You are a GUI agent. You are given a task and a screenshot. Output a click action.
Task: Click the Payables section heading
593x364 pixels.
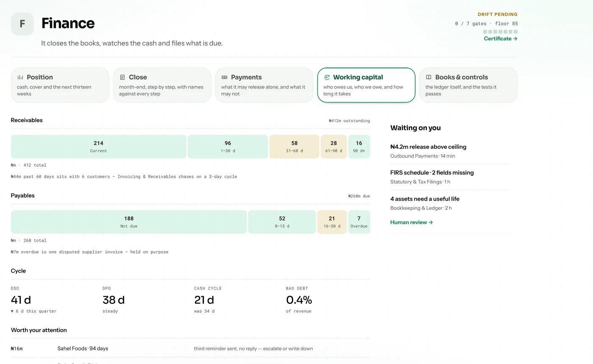(23, 196)
